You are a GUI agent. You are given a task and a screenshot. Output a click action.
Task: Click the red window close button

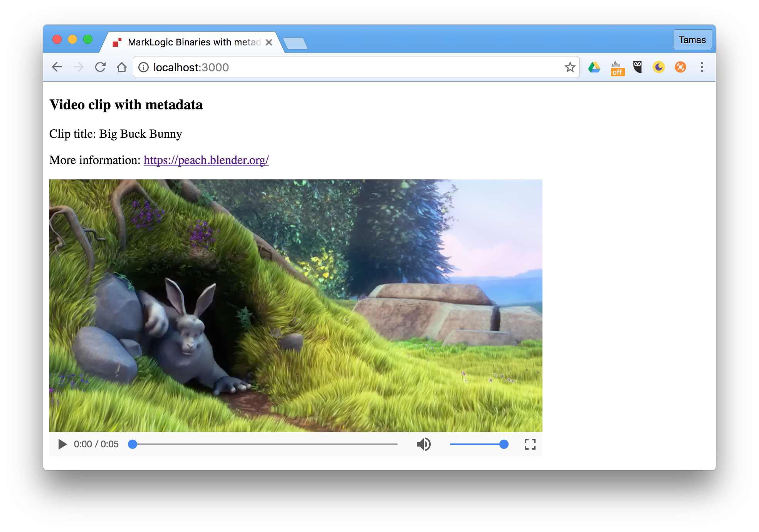pos(57,39)
